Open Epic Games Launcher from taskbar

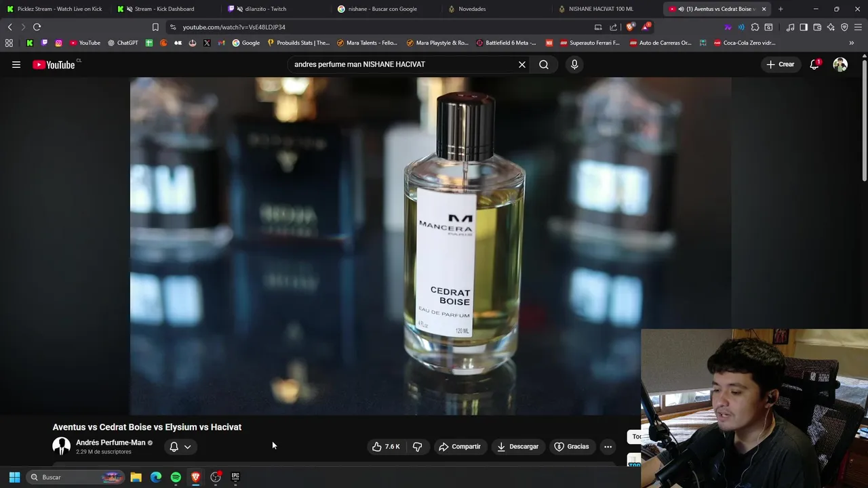pos(235,477)
